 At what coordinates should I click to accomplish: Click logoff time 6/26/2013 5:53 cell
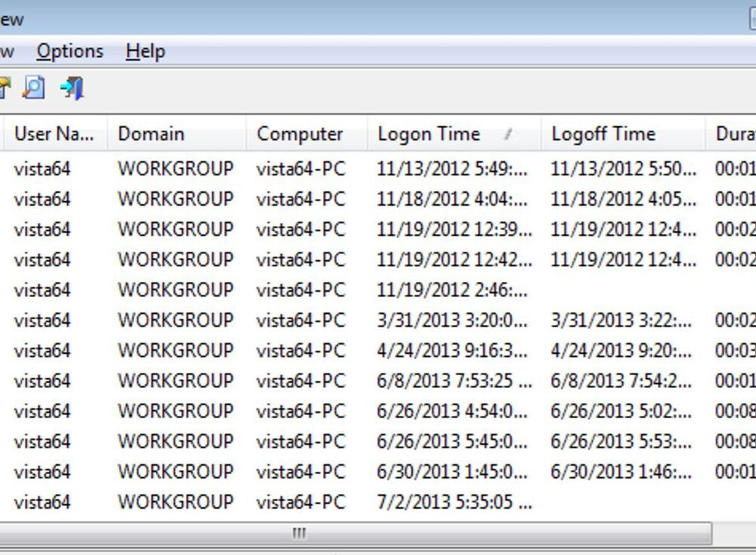tap(621, 442)
